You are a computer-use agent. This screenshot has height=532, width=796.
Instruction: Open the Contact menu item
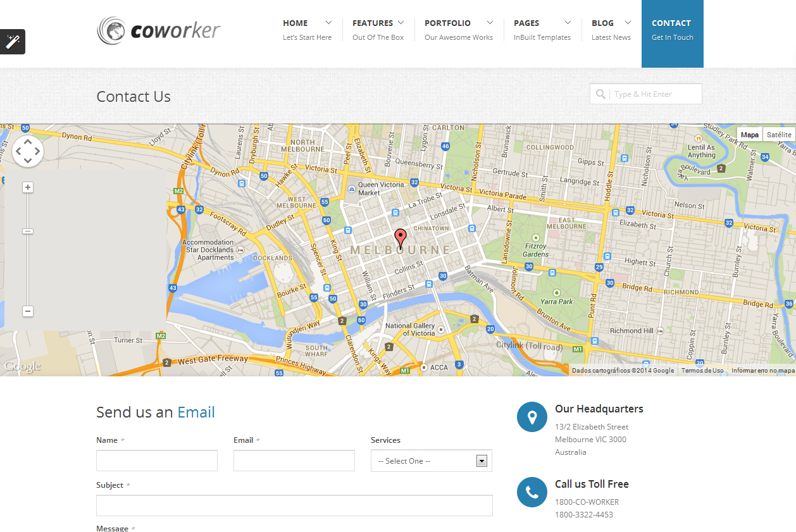click(x=672, y=30)
